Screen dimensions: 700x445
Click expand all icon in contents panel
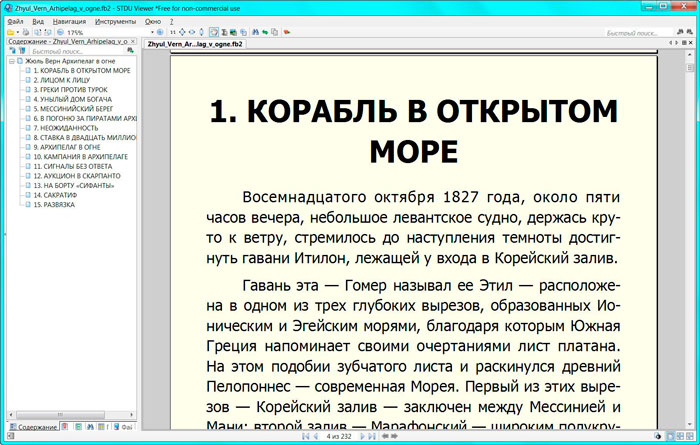(12, 50)
